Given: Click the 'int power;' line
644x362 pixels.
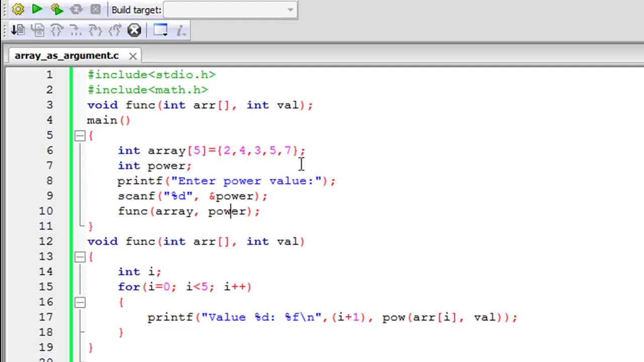Looking at the screenshot, I should click(154, 165).
